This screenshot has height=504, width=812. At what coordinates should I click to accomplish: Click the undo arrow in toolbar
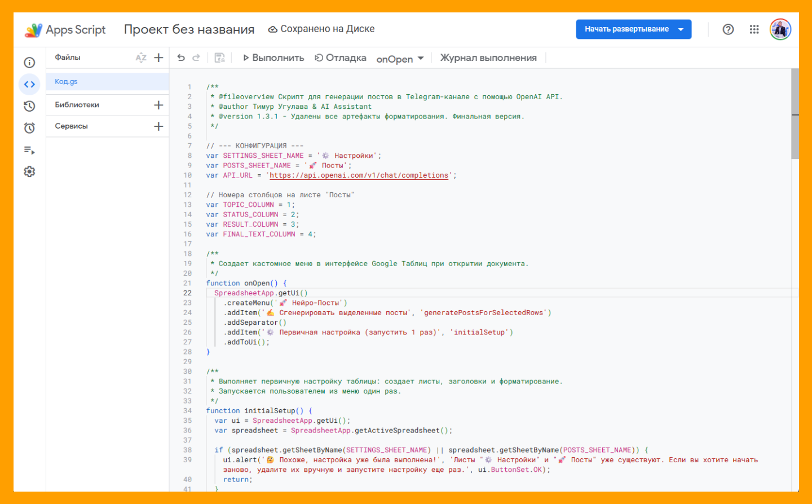pos(181,58)
